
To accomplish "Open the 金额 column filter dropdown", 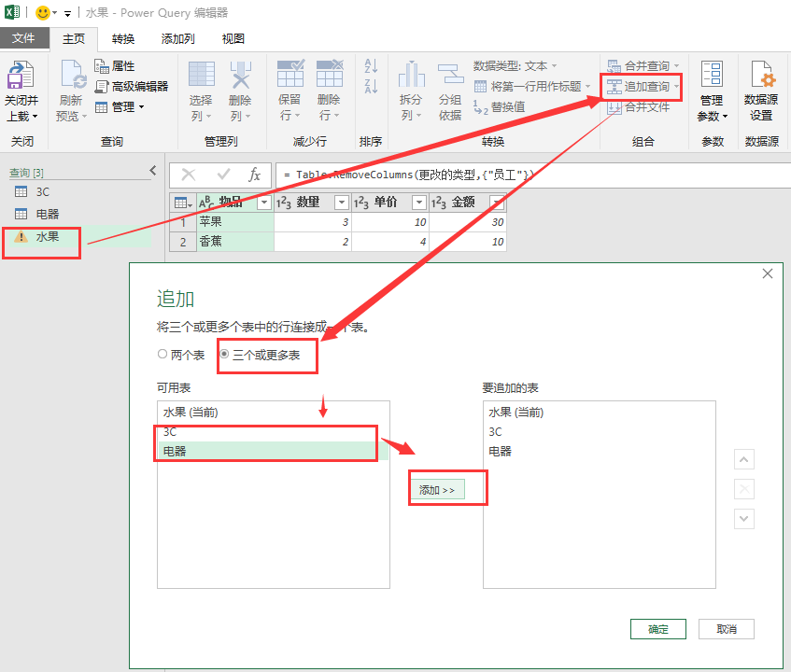I will point(497,203).
